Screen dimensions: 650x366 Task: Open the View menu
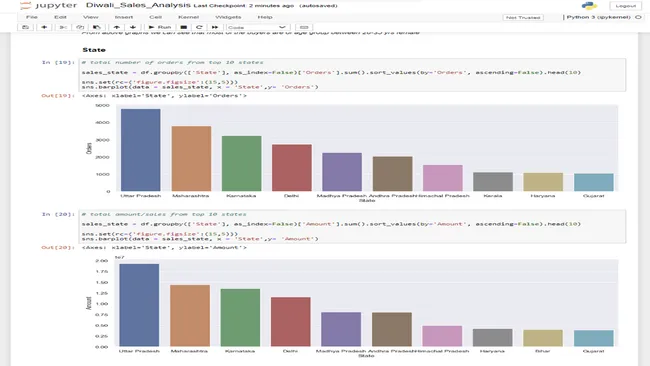tap(90, 17)
